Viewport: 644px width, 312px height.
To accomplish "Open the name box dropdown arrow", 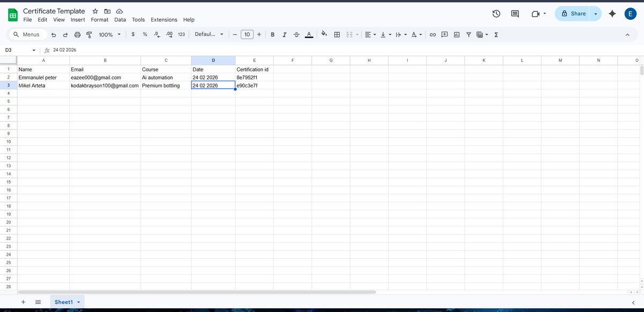I will [x=34, y=50].
